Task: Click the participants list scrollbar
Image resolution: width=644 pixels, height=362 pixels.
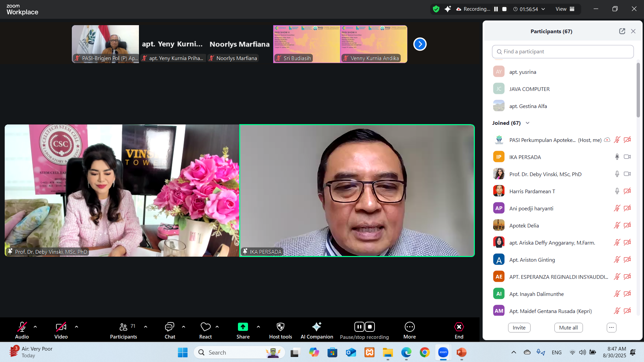Action: click(x=638, y=91)
